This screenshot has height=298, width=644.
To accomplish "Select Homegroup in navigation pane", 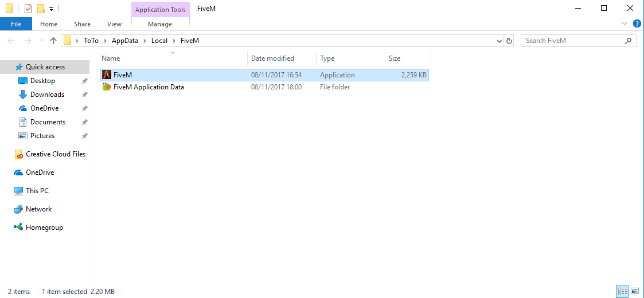I will tap(44, 228).
